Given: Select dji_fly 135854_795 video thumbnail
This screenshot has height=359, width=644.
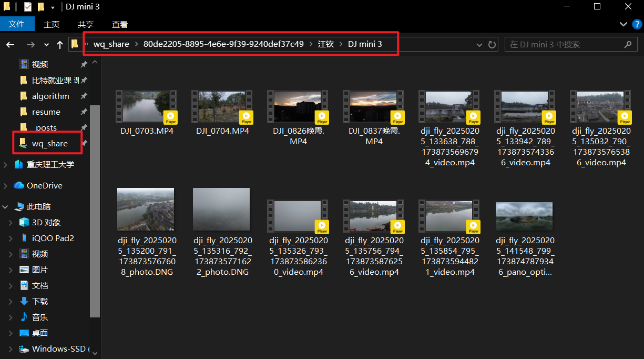Looking at the screenshot, I should click(449, 216).
